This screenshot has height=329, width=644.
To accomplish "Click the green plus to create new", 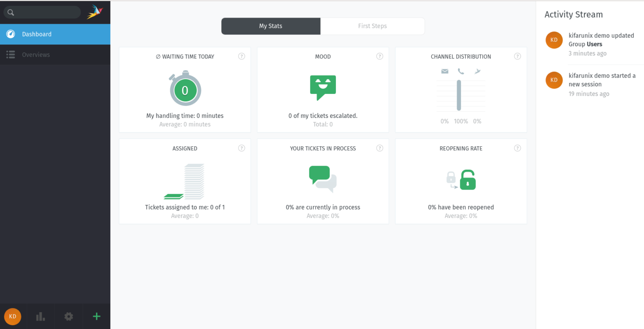I will point(96,316).
